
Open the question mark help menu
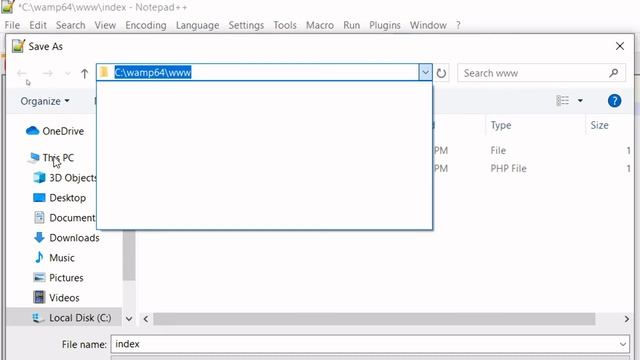point(458,25)
